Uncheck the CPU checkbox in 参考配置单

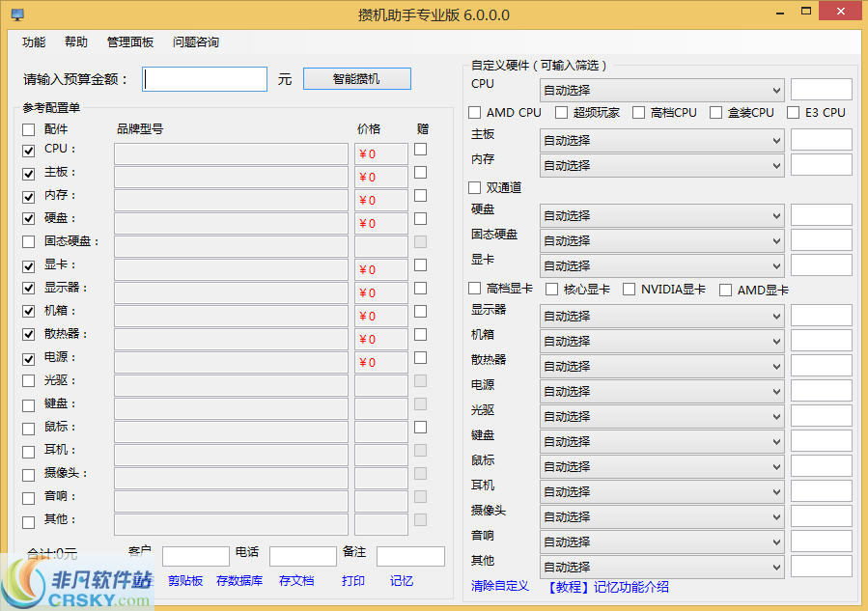29,150
